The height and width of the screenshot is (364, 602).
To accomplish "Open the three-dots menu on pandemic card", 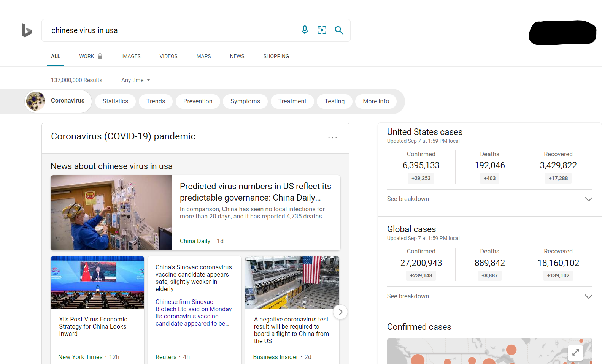I will [x=332, y=138].
